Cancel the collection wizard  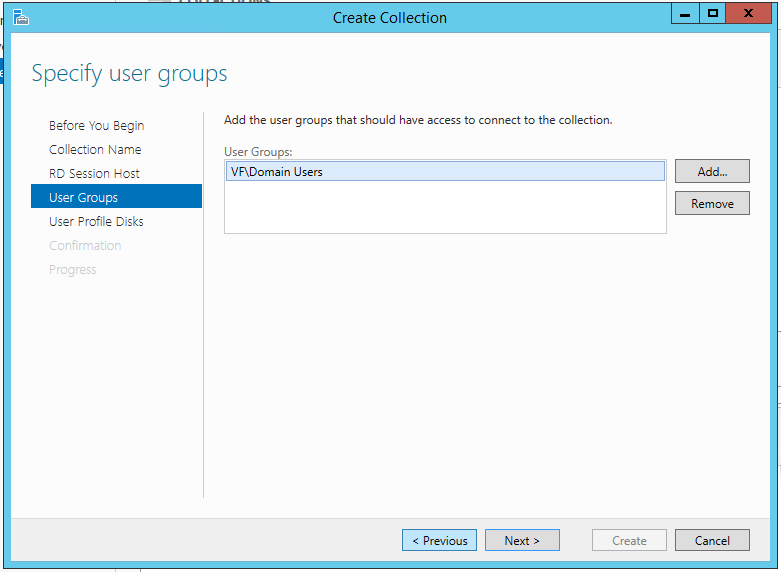pos(712,541)
